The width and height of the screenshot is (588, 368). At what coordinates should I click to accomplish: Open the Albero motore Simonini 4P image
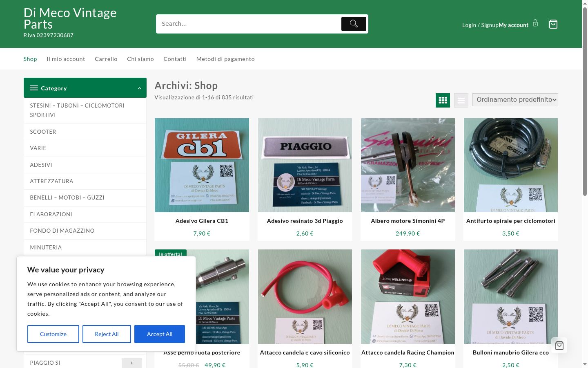408,165
